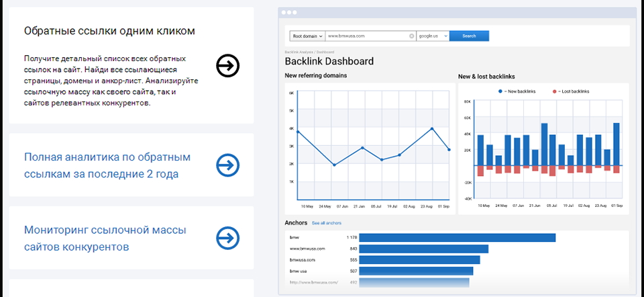Click the 843 value in anchors list

(x=354, y=249)
